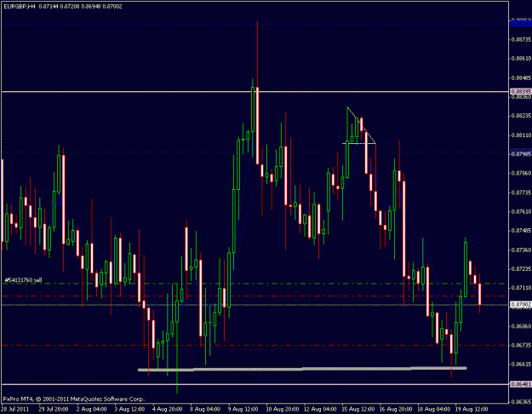This screenshot has width=532, height=414.
Task: Click the 0.87235 price axis label
Action: [x=522, y=269]
